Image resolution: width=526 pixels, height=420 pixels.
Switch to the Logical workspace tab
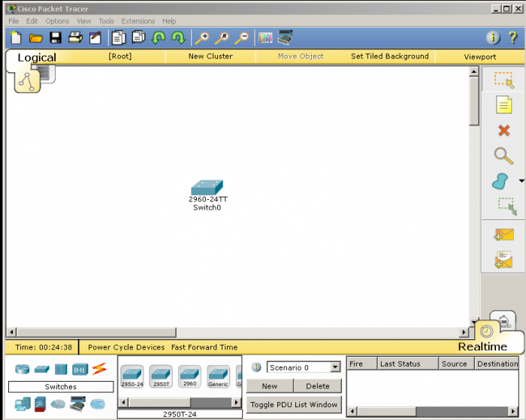pyautogui.click(x=37, y=58)
